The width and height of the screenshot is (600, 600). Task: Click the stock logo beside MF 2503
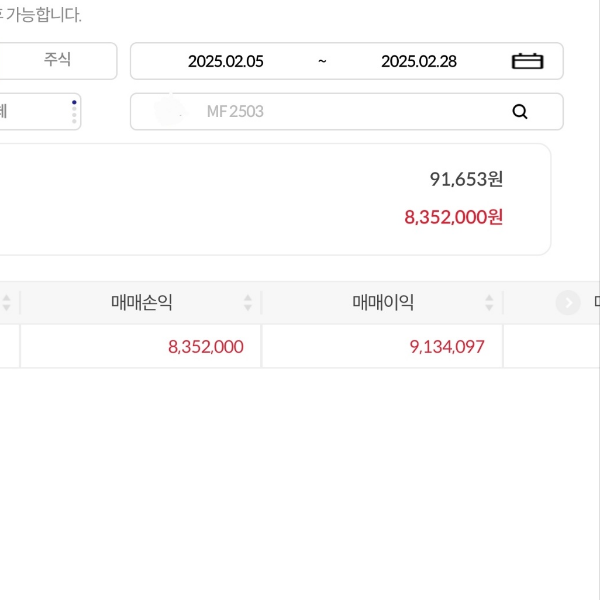click(170, 111)
